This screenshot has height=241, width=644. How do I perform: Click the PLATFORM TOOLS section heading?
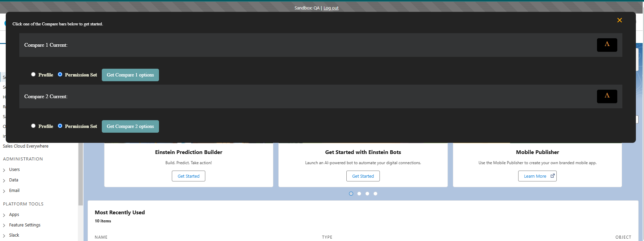point(23,204)
